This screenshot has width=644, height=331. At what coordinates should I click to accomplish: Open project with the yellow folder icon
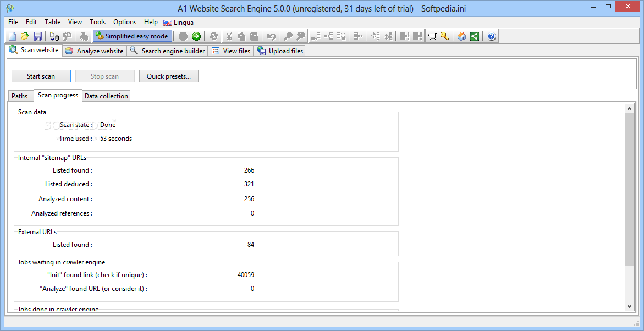click(25, 36)
